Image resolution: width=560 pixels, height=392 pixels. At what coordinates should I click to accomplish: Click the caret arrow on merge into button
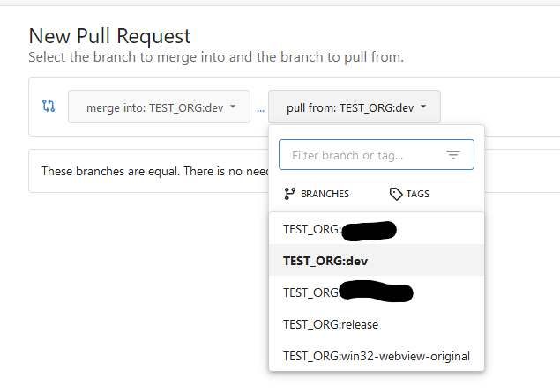[233, 107]
